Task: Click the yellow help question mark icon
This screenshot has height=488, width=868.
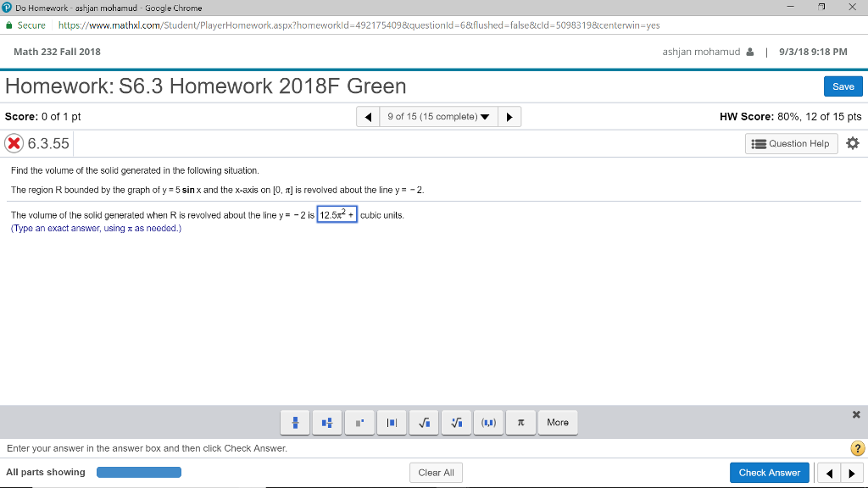Action: pos(856,448)
